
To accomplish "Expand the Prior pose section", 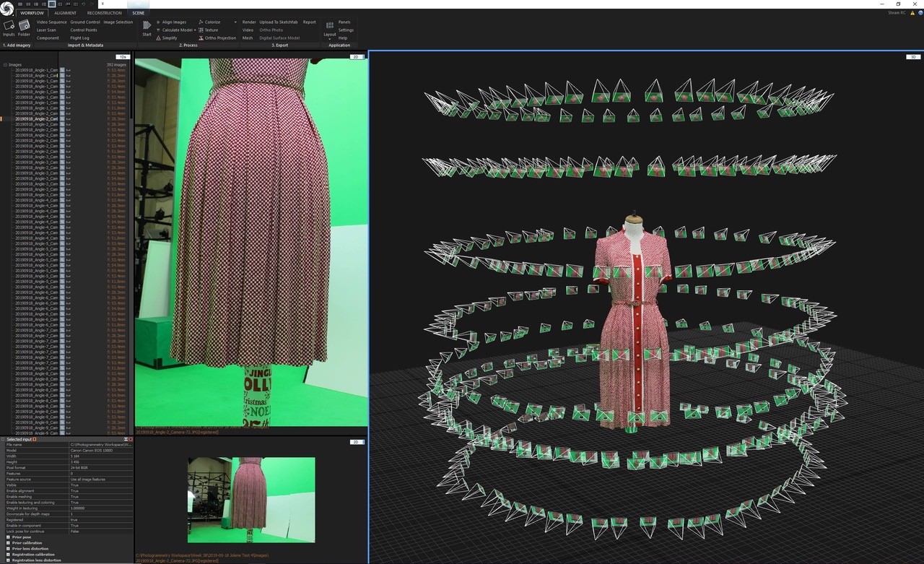I will pyautogui.click(x=9, y=537).
